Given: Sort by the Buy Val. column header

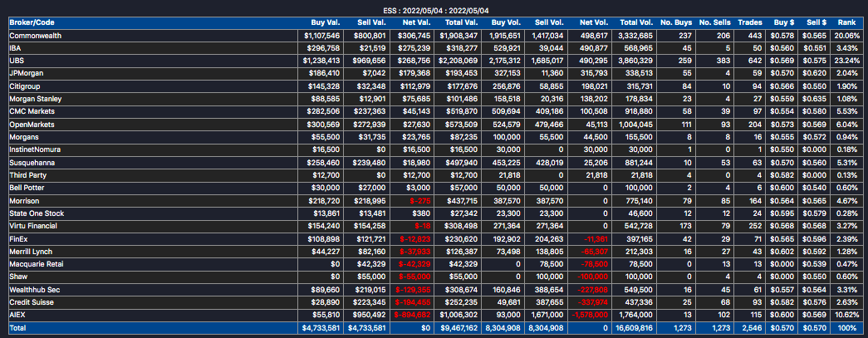Looking at the screenshot, I should [325, 22].
